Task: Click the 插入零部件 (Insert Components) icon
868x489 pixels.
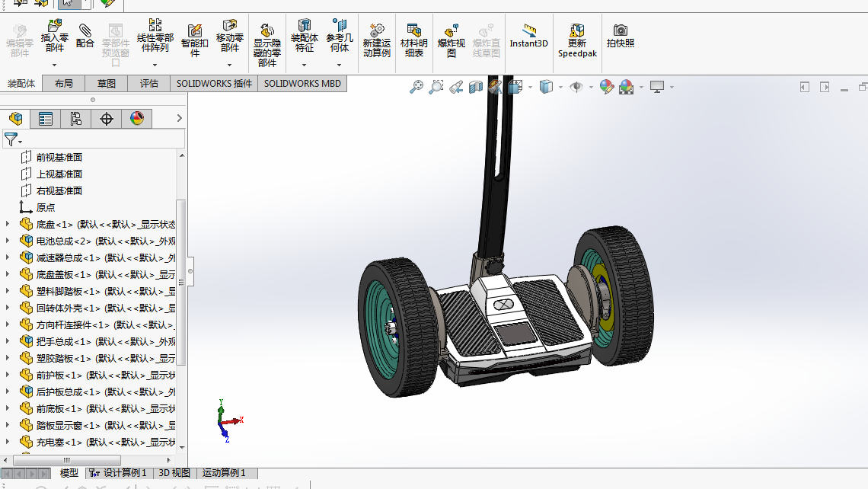Action: (54, 36)
